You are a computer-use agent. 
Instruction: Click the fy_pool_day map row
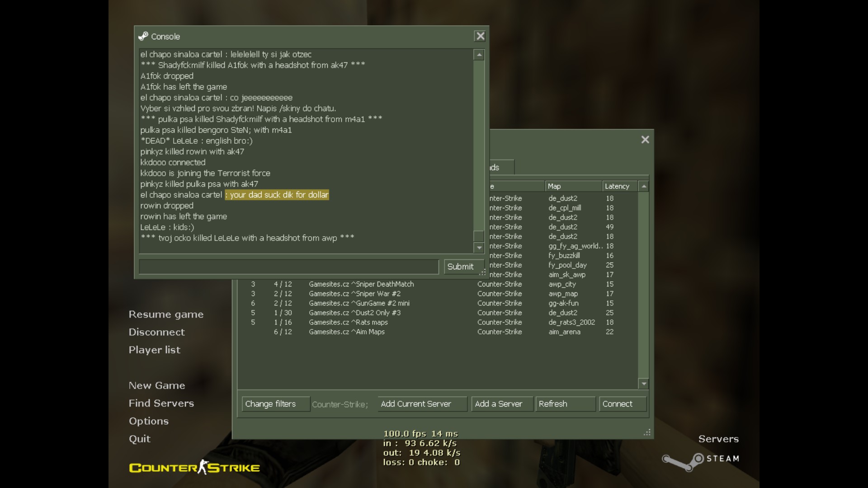pyautogui.click(x=564, y=265)
